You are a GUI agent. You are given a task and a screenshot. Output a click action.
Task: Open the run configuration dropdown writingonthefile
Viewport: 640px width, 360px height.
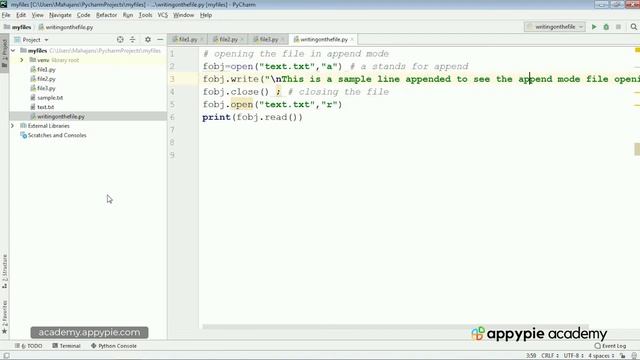[x=555, y=27]
